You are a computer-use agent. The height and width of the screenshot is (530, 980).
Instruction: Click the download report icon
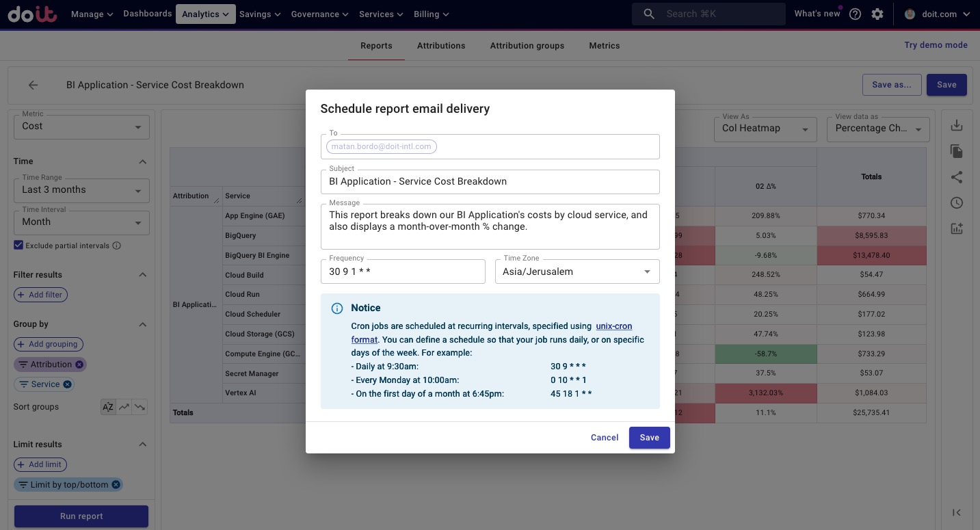point(957,126)
